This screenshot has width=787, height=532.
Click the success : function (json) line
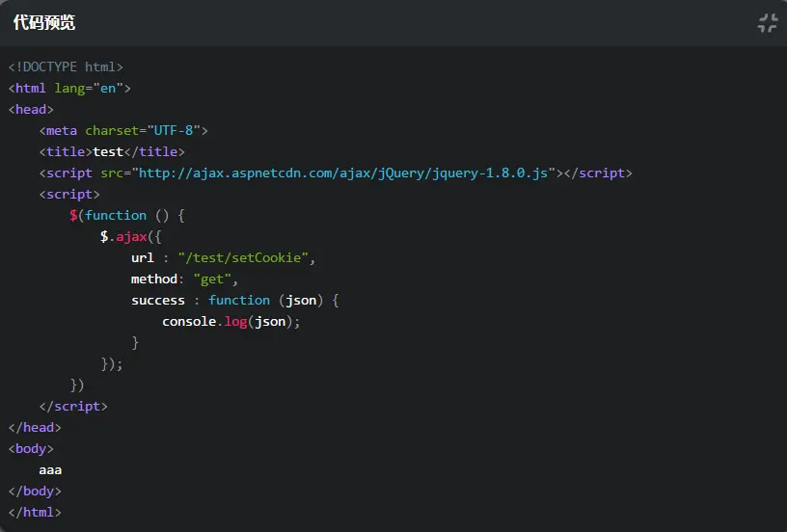coord(235,301)
